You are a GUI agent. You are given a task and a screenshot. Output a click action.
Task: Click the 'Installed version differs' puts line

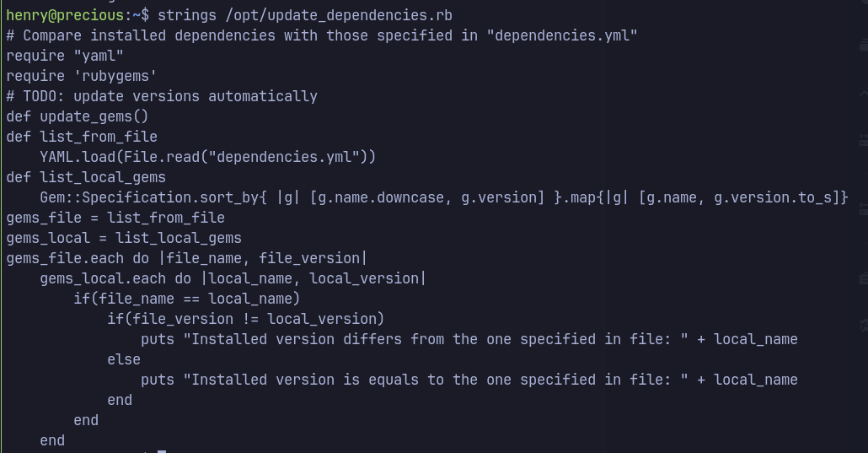pyautogui.click(x=469, y=339)
